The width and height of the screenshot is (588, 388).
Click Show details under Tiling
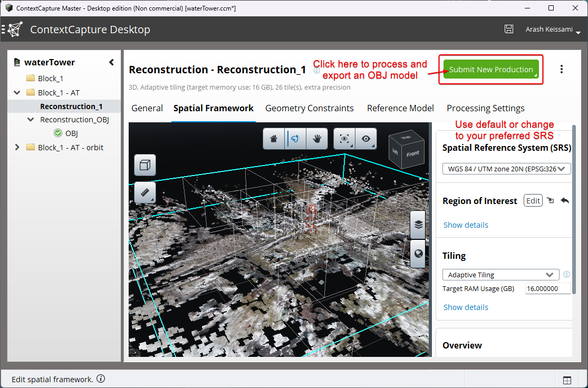(466, 307)
